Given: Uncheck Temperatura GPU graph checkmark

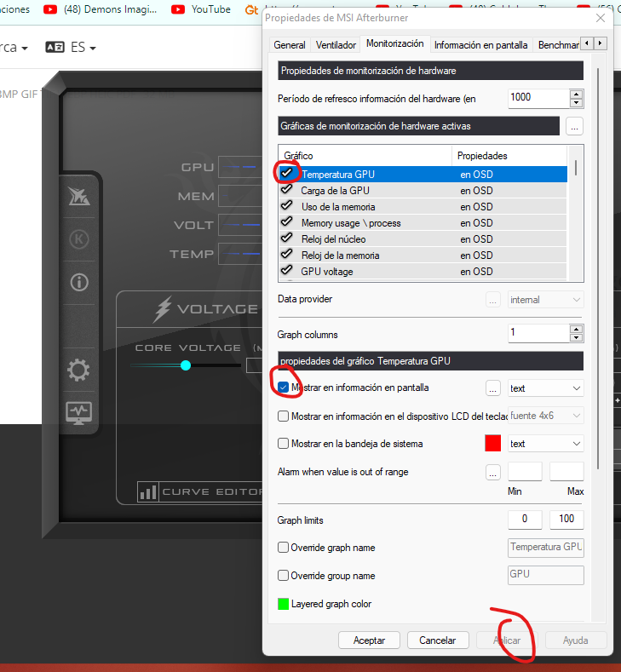Looking at the screenshot, I should tap(287, 173).
